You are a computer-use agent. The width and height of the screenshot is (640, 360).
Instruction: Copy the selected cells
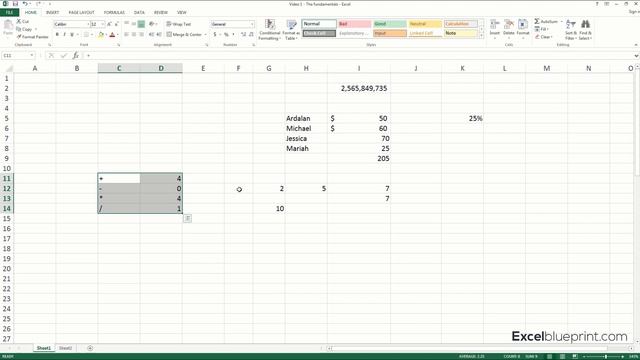pos(24,29)
